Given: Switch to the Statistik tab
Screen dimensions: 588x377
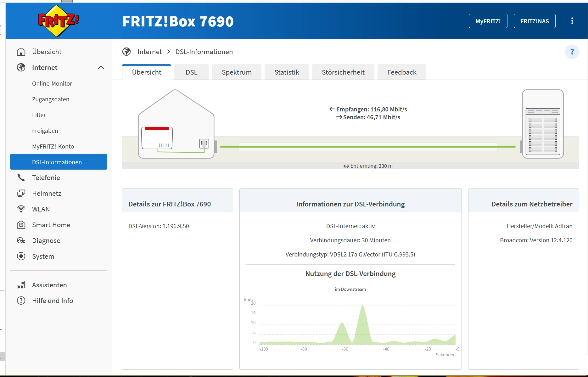Looking at the screenshot, I should [287, 72].
